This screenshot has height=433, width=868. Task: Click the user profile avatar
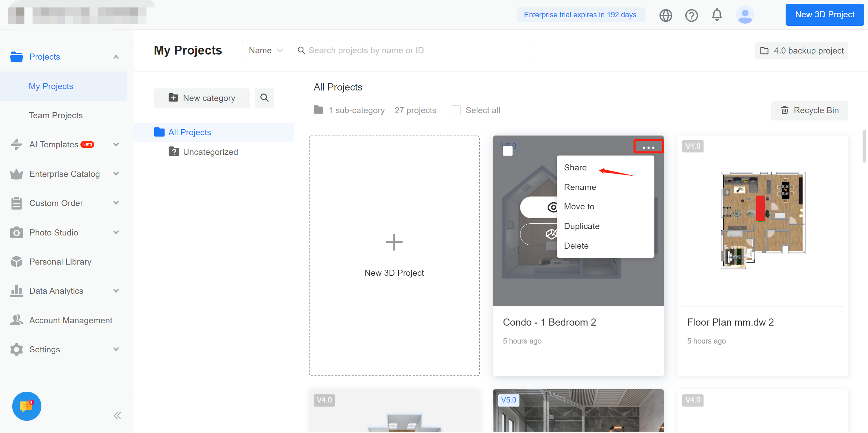click(745, 15)
